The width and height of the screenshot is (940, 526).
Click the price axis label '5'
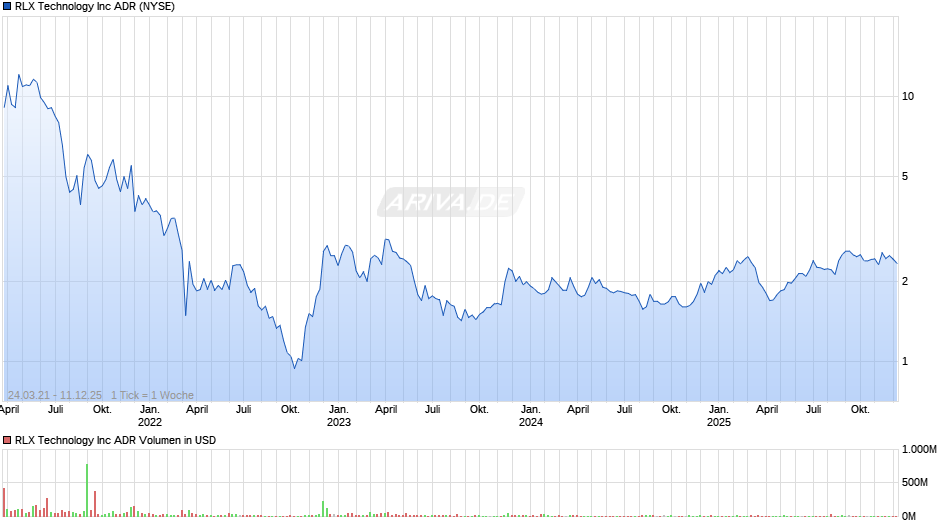click(905, 176)
